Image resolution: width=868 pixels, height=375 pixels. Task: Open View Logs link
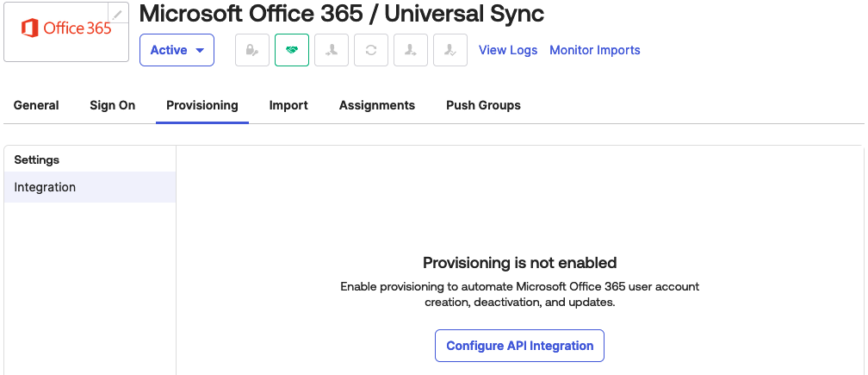pos(508,50)
